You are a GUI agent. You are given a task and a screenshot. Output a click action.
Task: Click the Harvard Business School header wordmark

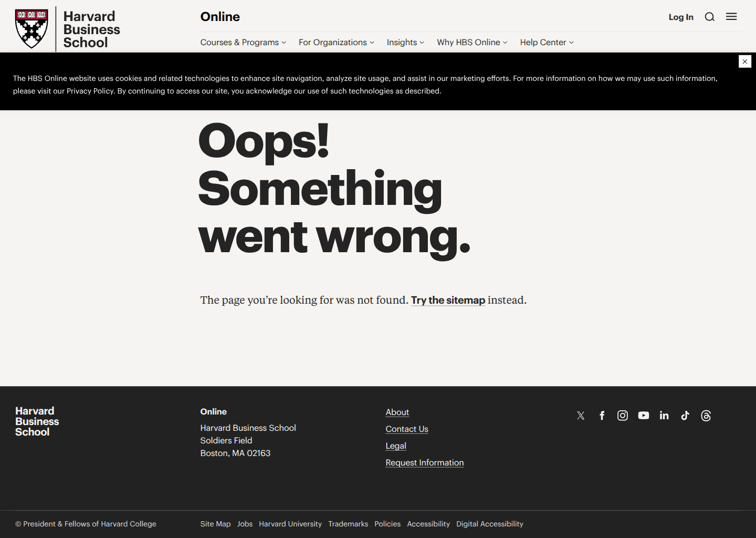click(91, 29)
